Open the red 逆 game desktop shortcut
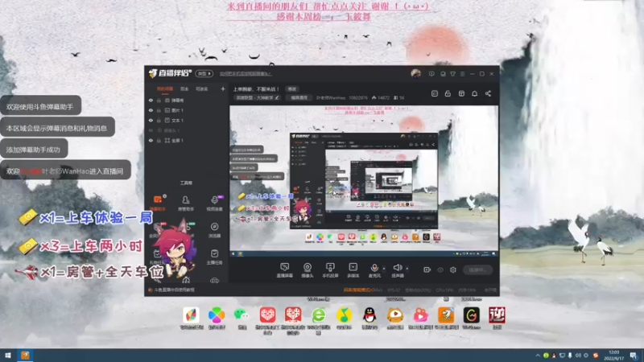644x362 pixels. pos(497,318)
